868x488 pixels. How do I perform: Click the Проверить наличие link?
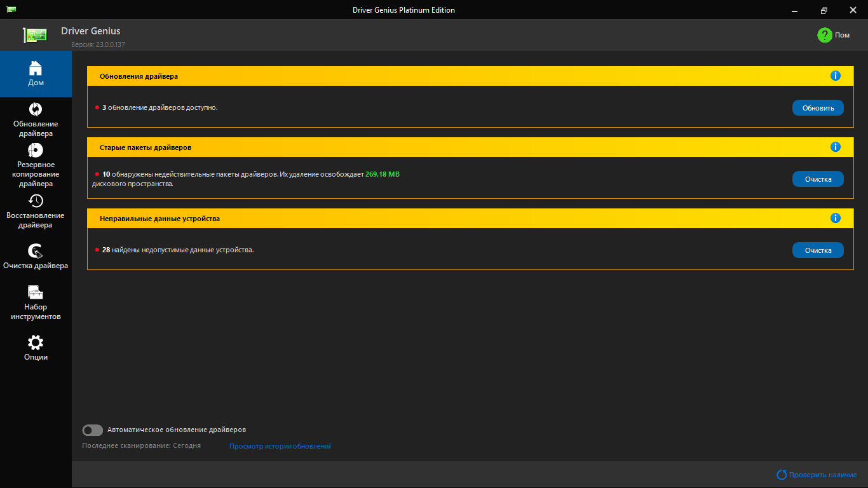pos(823,475)
